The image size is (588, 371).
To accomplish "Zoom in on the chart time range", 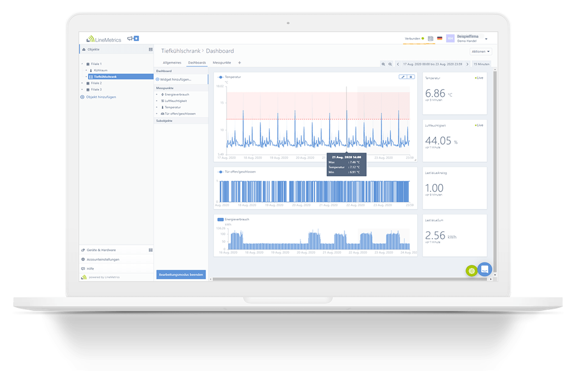I will pyautogui.click(x=383, y=64).
